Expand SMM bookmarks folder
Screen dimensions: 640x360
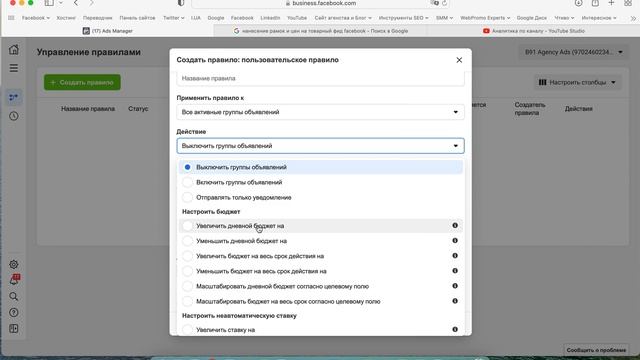(x=444, y=18)
